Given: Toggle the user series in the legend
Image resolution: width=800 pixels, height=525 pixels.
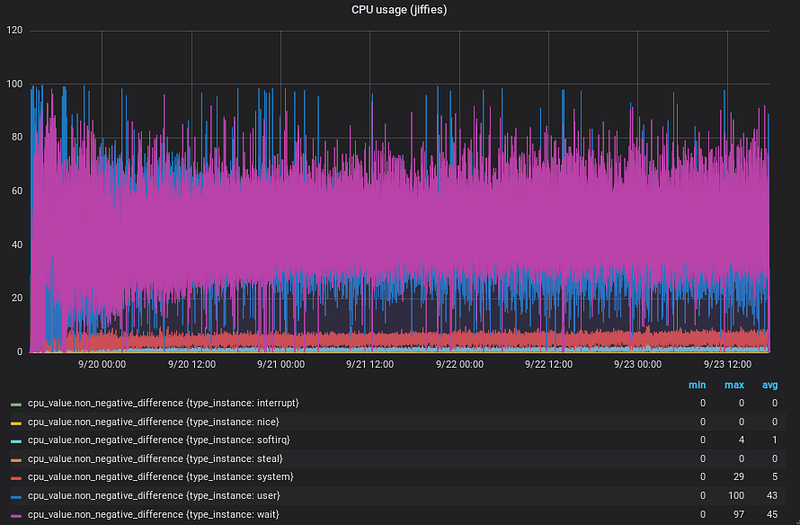Looking at the screenshot, I should pyautogui.click(x=154, y=495).
